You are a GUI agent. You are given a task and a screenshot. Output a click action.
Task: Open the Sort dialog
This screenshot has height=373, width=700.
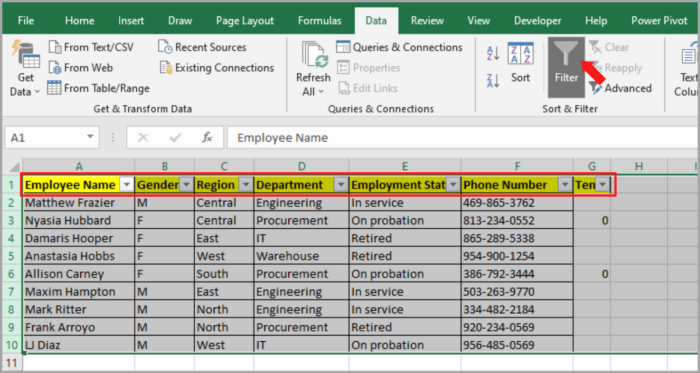(521, 63)
